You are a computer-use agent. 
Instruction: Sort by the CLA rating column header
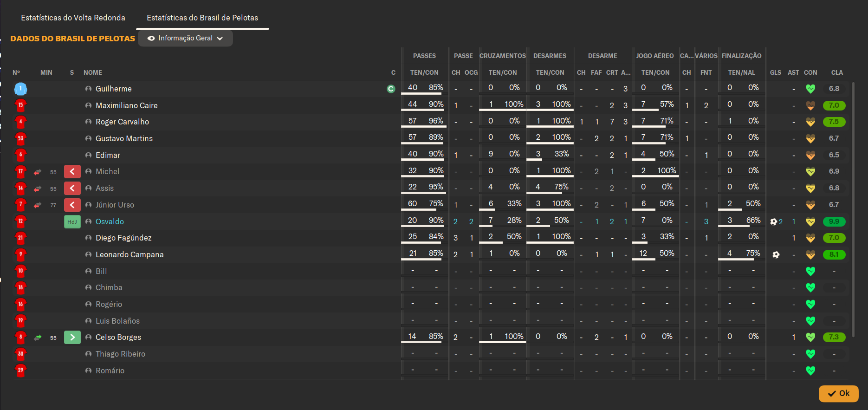point(837,72)
